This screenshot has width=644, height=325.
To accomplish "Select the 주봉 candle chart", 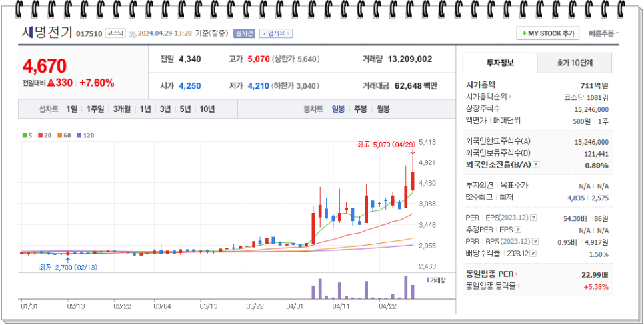I will (361, 109).
